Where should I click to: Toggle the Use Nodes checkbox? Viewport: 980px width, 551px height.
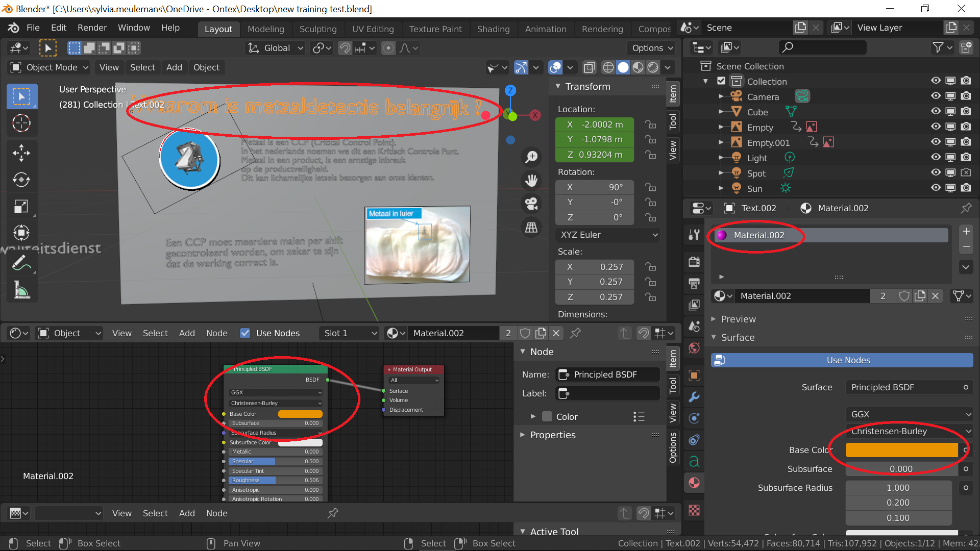pos(245,333)
